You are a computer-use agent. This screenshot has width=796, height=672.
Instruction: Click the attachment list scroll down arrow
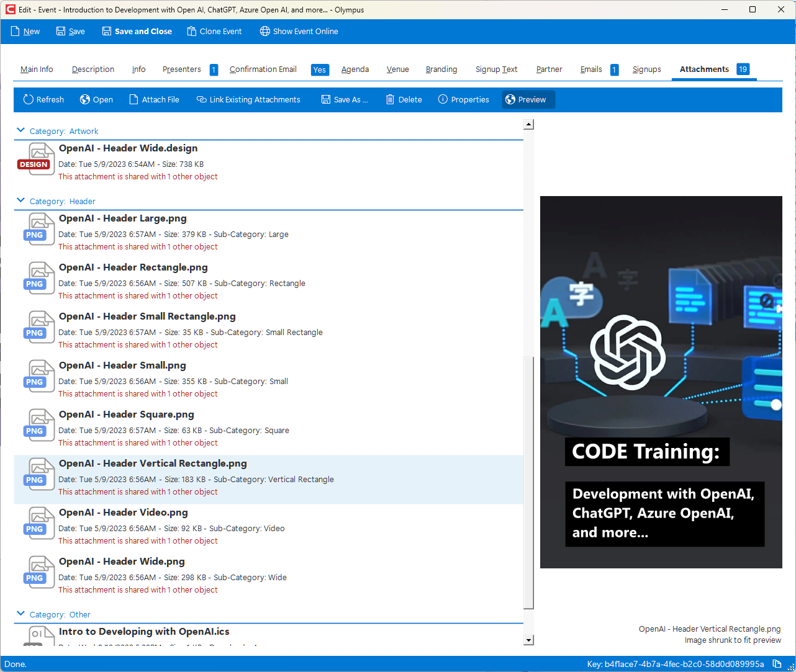click(528, 640)
